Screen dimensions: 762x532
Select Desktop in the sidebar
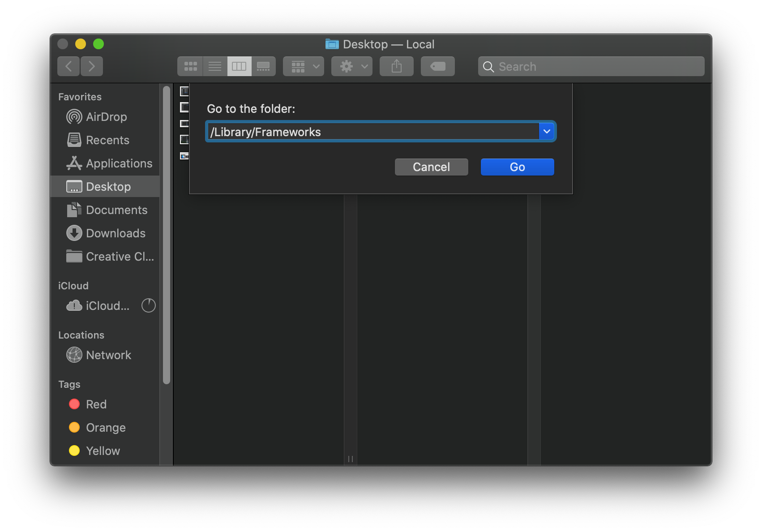pos(105,187)
